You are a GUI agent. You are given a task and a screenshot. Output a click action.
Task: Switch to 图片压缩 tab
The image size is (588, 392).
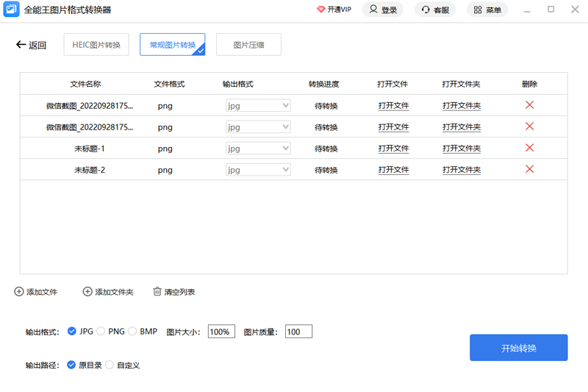pos(248,45)
